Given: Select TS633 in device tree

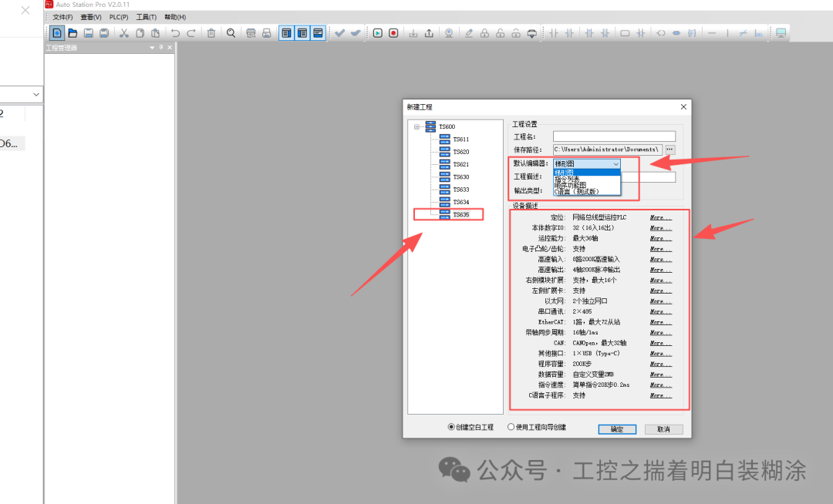Looking at the screenshot, I should 461,190.
